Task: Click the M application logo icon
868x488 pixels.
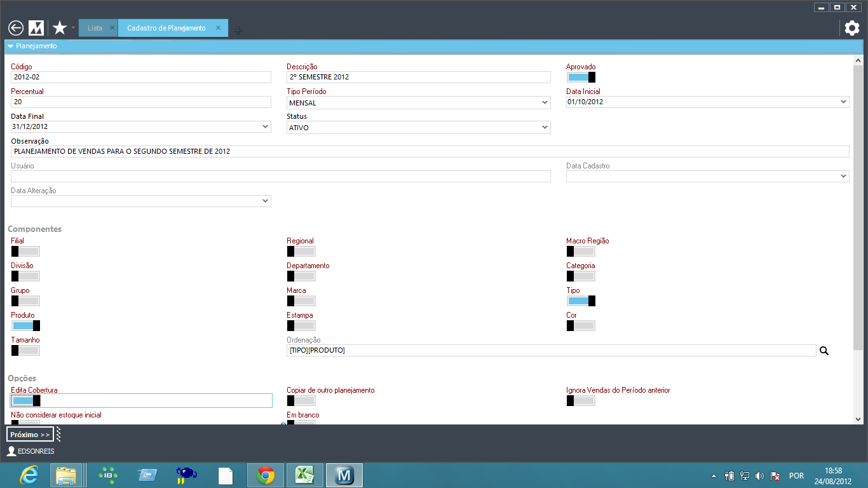Action: coord(36,28)
